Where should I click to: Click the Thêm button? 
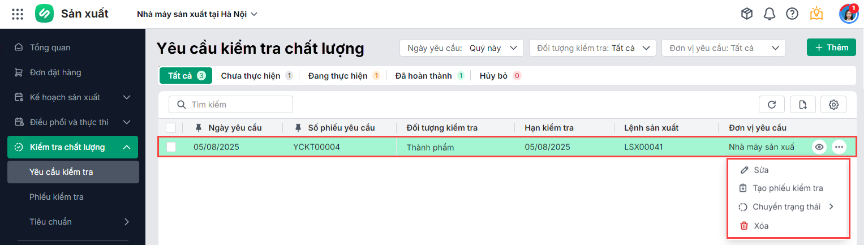point(831,48)
